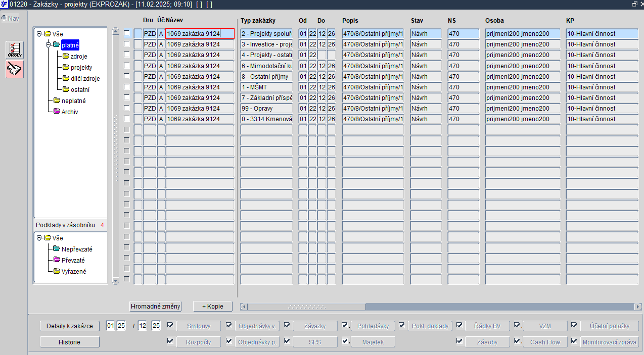The height and width of the screenshot is (355, 644).
Task: Click the first row NS field 470
Action: [463, 33]
